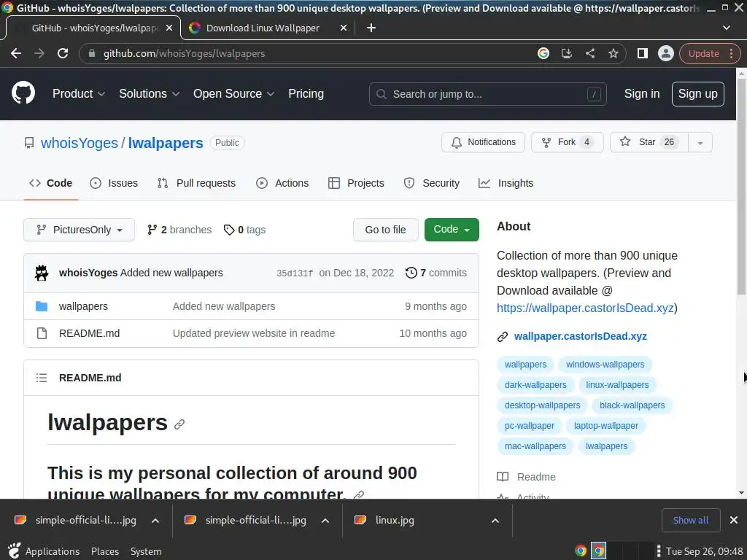747x560 pixels.
Task: Open the Pricing page
Action: click(x=306, y=94)
